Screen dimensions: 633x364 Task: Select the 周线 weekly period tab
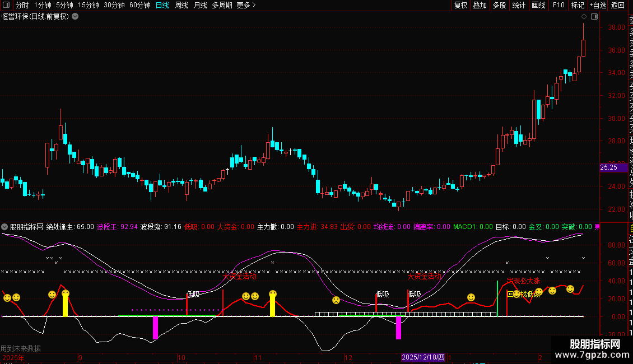pos(181,5)
